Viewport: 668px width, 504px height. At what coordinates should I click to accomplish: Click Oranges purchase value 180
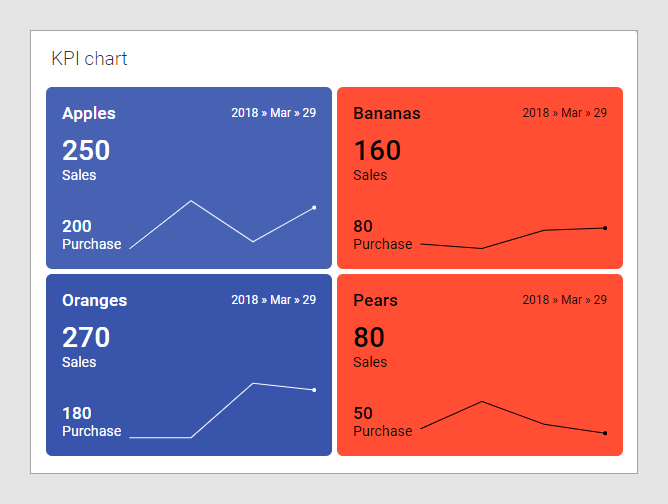pyautogui.click(x=77, y=413)
